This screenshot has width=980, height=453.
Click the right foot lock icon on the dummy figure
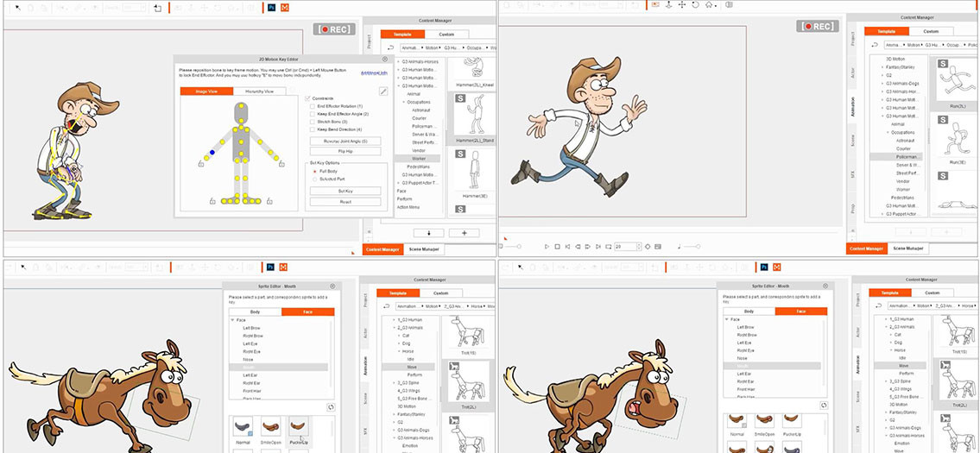click(x=269, y=201)
